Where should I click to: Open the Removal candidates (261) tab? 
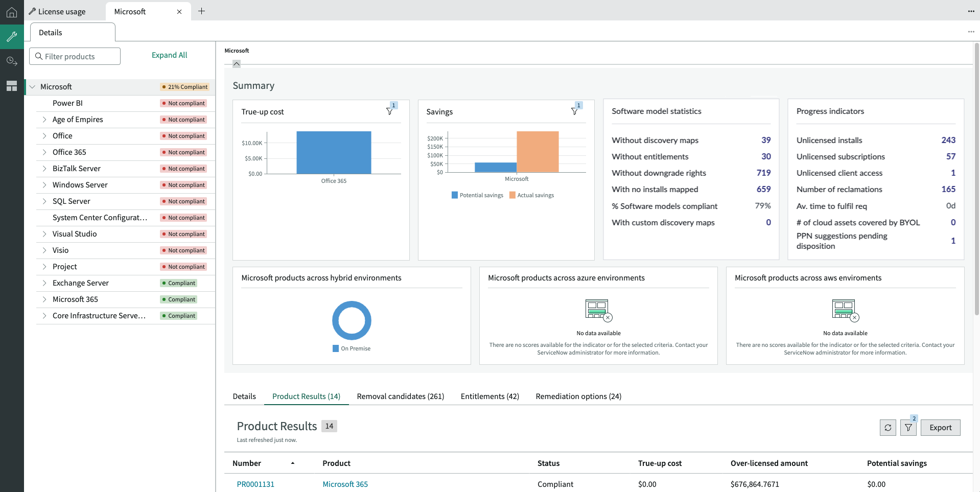(x=401, y=396)
